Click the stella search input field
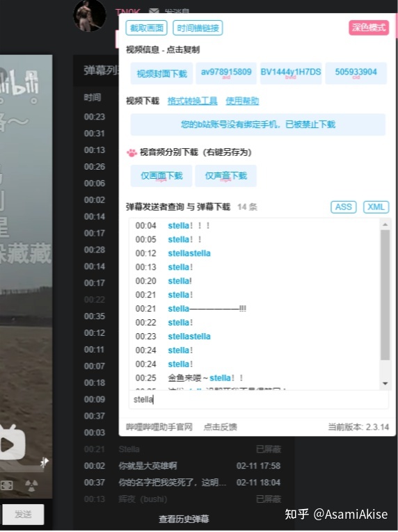The width and height of the screenshot is (398, 532). pos(258,399)
